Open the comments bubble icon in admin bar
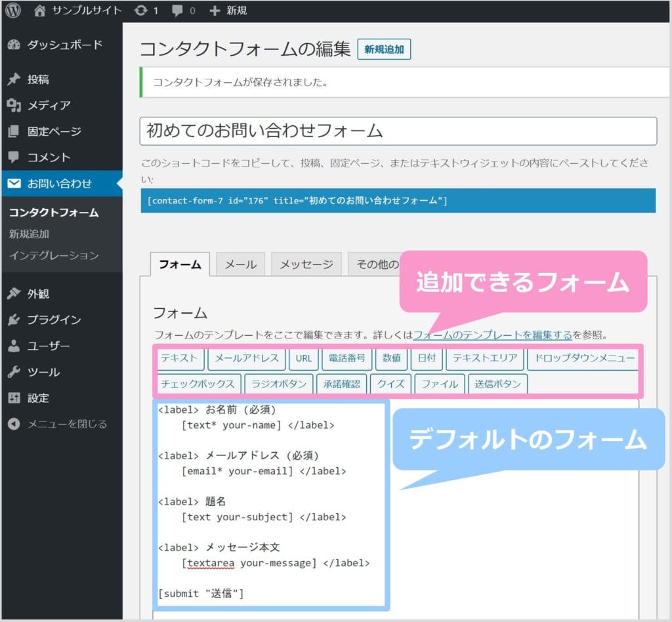Viewport: 672px width, 622px height. pyautogui.click(x=177, y=10)
